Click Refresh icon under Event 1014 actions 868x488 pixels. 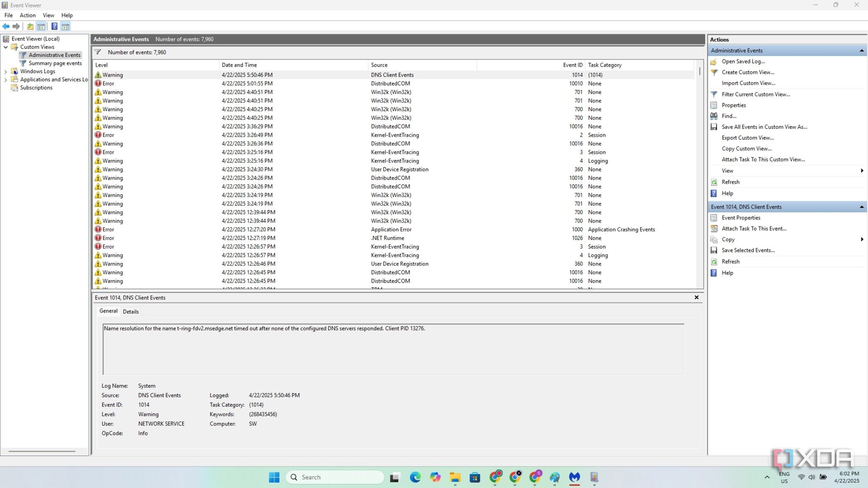(x=714, y=262)
